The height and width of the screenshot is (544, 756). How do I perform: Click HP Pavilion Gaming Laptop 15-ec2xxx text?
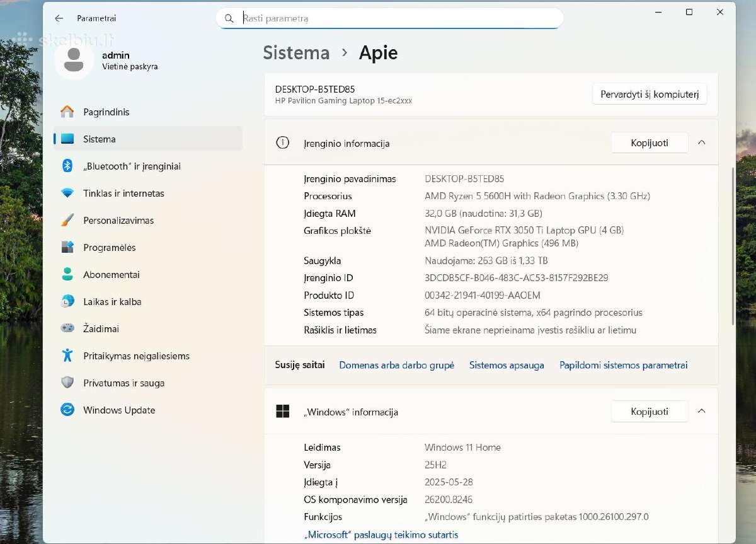343,101
